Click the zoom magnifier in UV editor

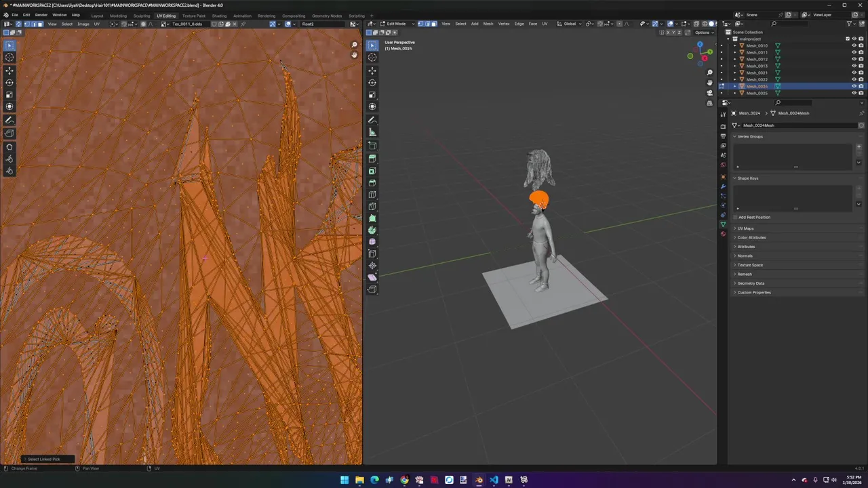(x=354, y=45)
